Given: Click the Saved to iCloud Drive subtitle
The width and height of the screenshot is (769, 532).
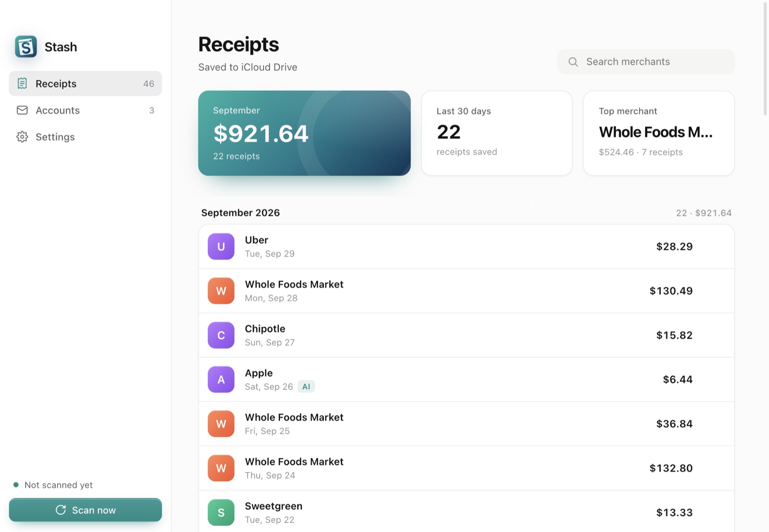Looking at the screenshot, I should pos(248,67).
